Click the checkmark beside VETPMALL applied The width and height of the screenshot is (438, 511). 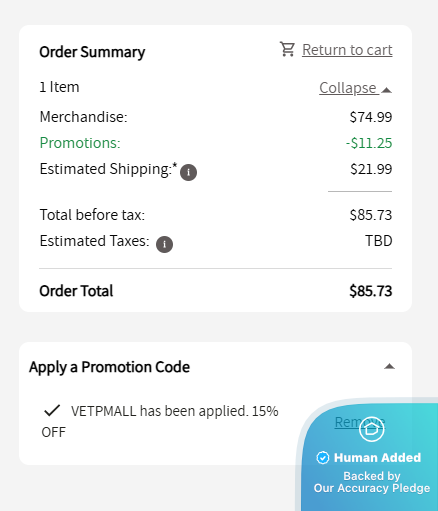[52, 411]
